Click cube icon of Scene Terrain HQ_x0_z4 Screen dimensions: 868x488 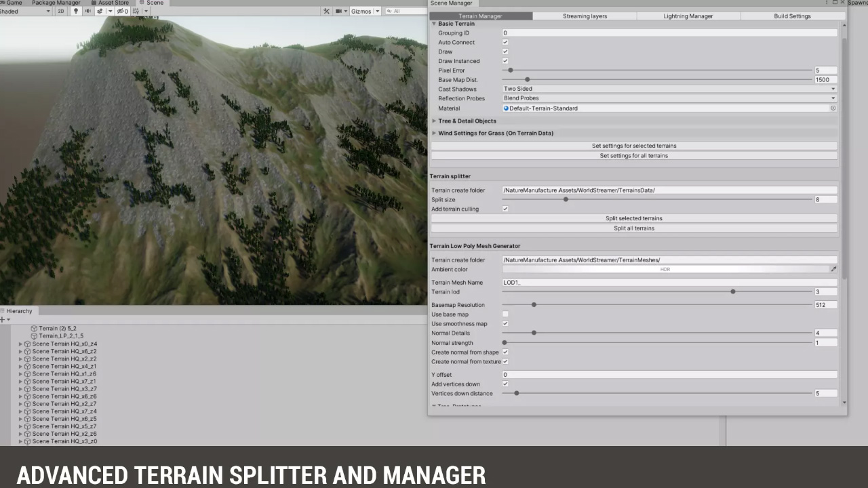pyautogui.click(x=28, y=344)
